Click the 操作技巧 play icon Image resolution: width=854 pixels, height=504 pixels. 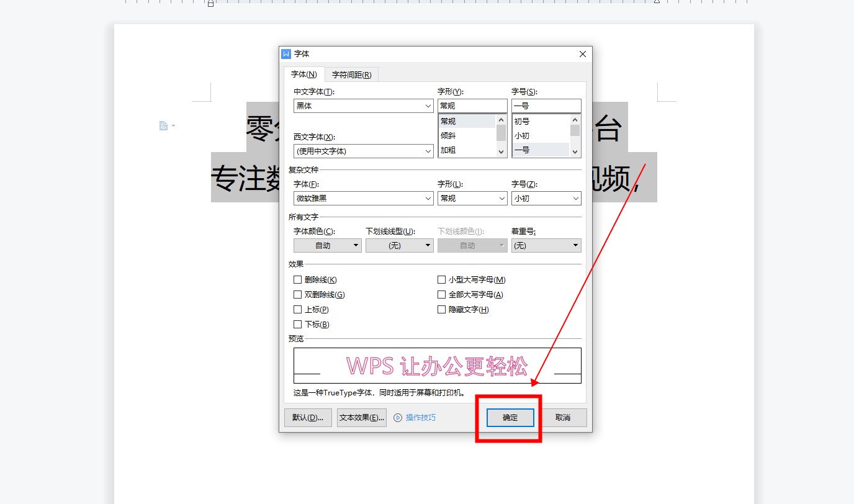pos(398,418)
